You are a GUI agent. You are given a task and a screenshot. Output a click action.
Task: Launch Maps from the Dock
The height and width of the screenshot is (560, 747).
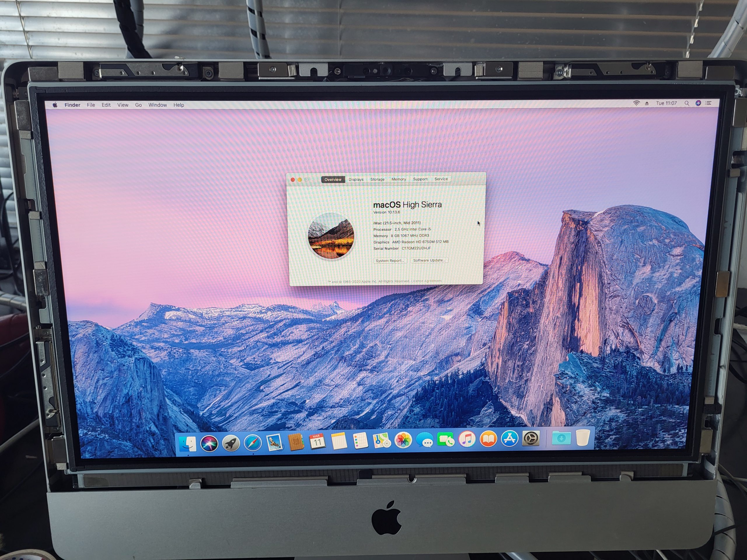pyautogui.click(x=382, y=440)
